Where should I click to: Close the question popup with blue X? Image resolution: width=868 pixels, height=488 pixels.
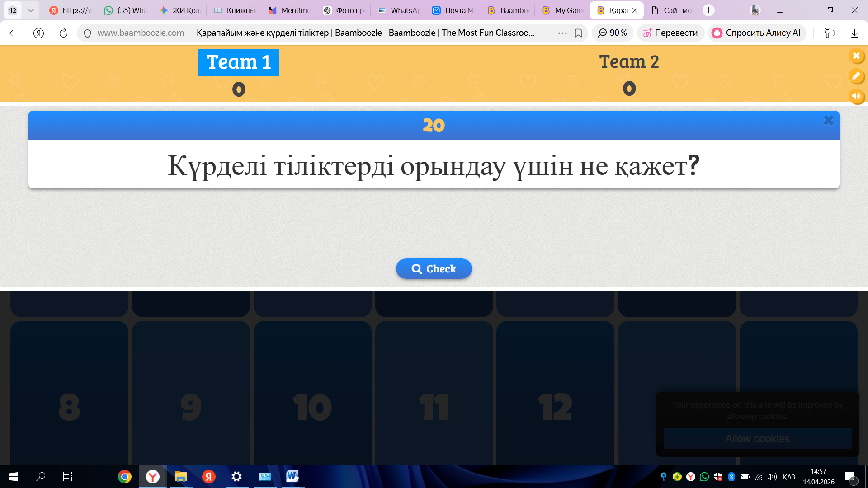(x=828, y=120)
